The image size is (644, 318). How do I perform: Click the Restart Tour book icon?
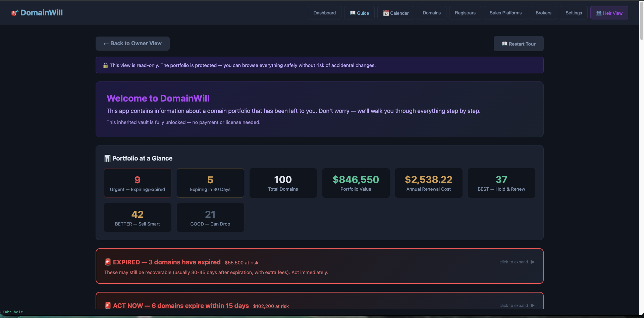point(504,44)
